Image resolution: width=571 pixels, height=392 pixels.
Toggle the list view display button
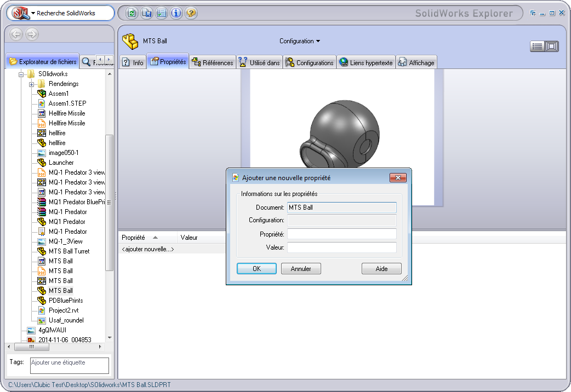tap(537, 47)
